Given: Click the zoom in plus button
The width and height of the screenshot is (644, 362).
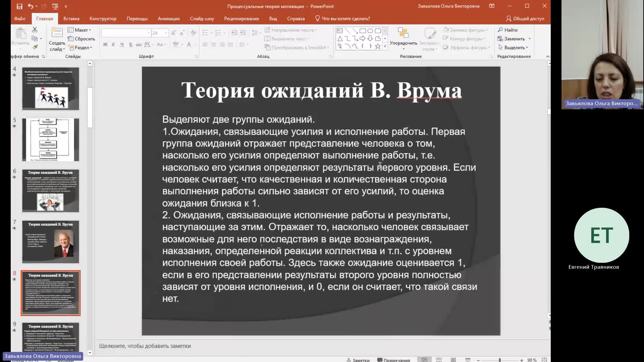Looking at the screenshot, I should pos(522,360).
